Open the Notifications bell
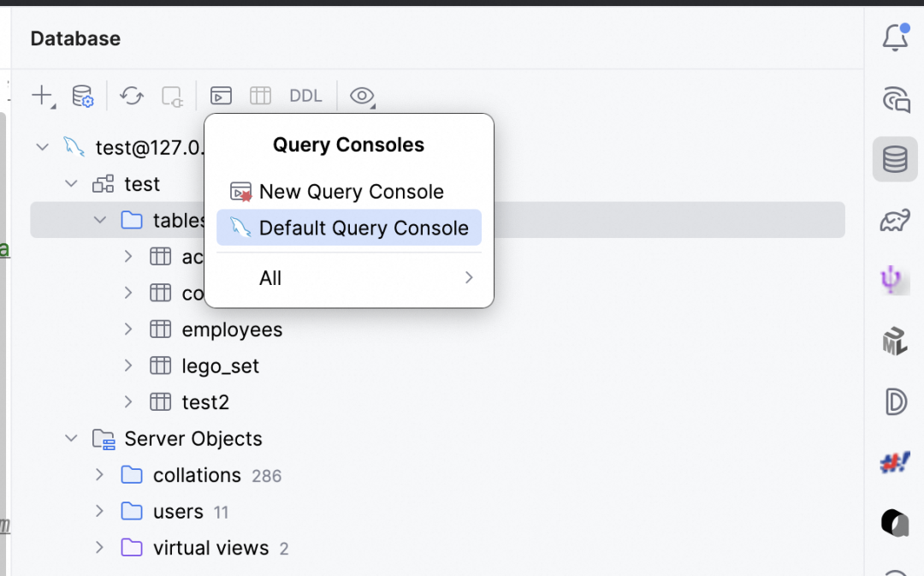The height and width of the screenshot is (576, 924). coord(895,38)
